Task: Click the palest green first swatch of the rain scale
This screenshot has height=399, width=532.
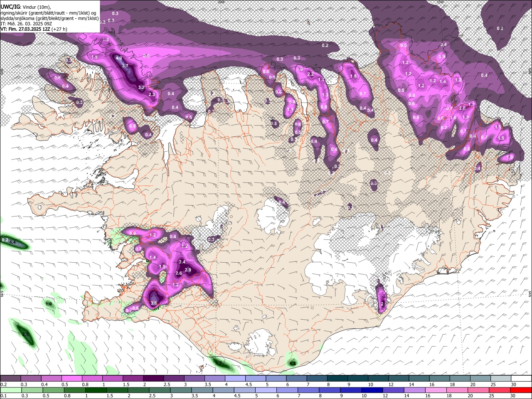Action: (10, 390)
